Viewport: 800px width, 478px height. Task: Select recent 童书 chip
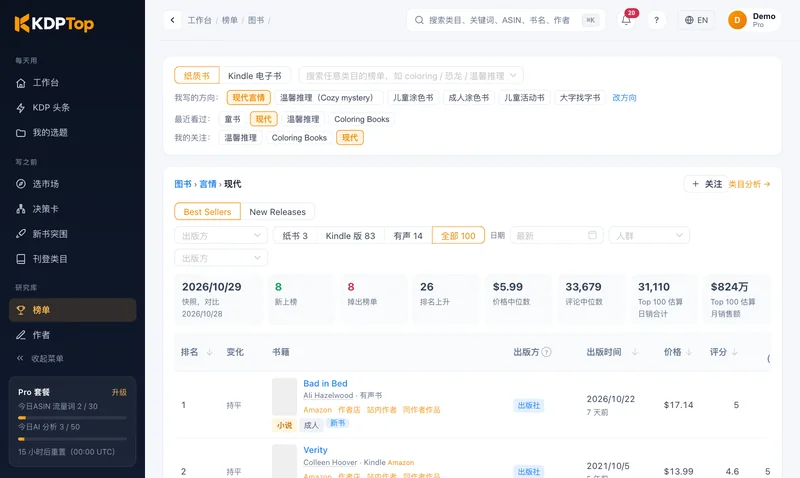tap(232, 119)
